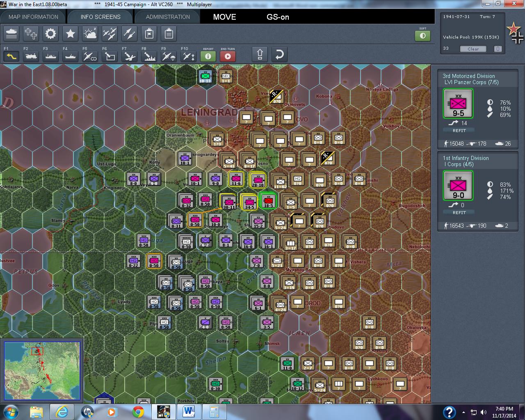Viewport: 525px width, 420px height.
Task: Click the 1st Infantry Division unit counter
Action: 458,186
